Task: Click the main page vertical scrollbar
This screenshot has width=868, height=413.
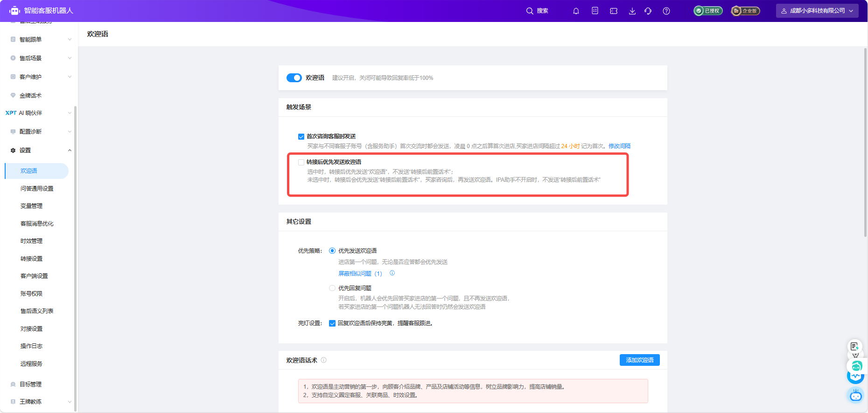Action: pyautogui.click(x=866, y=142)
